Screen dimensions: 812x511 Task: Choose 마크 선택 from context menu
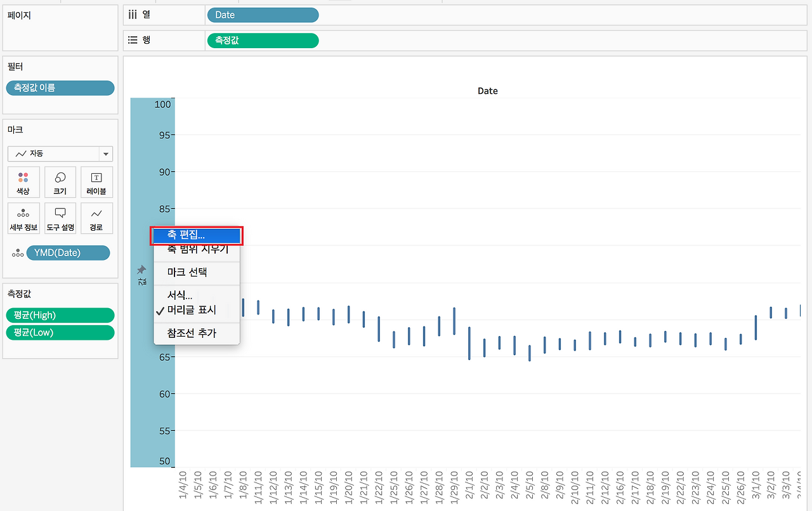pos(197,272)
